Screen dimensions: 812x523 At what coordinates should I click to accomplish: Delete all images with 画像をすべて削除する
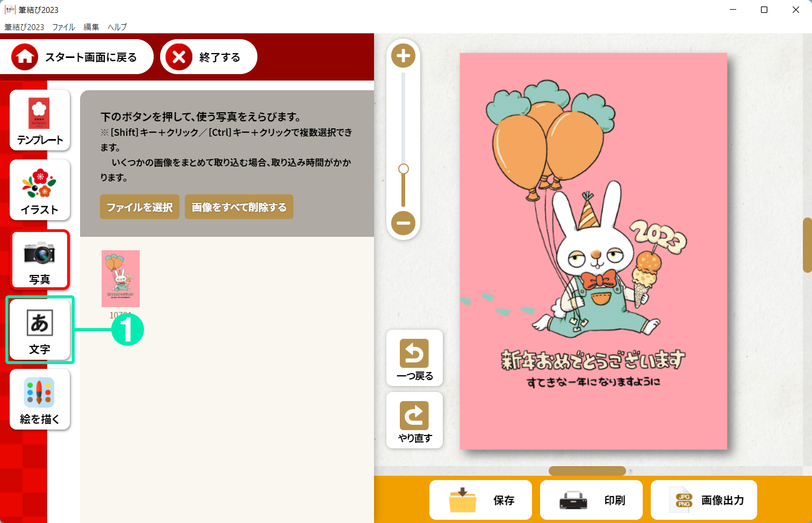(x=239, y=207)
